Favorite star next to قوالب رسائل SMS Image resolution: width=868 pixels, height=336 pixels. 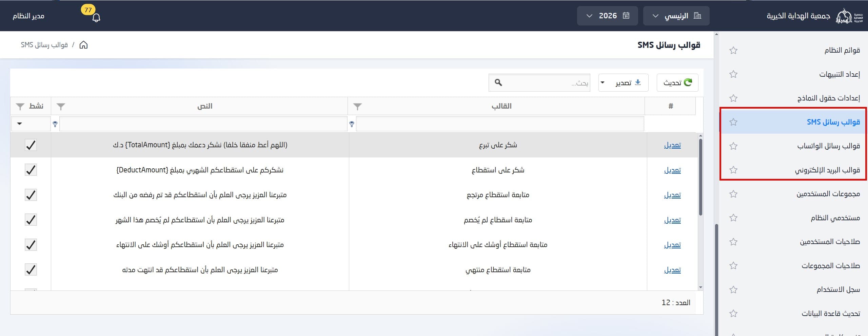733,122
